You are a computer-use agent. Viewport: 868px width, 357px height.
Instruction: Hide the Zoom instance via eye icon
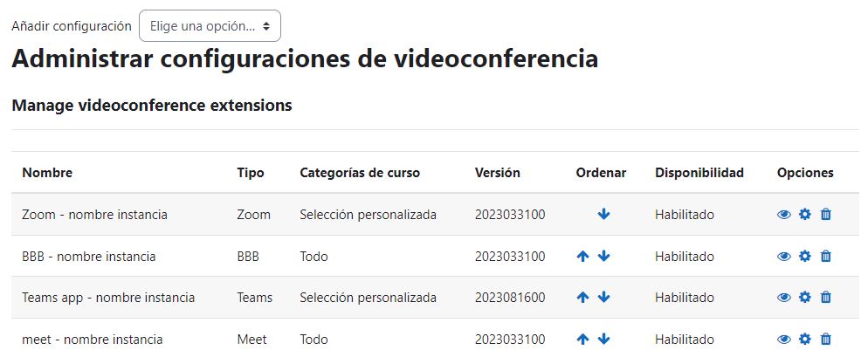point(784,214)
